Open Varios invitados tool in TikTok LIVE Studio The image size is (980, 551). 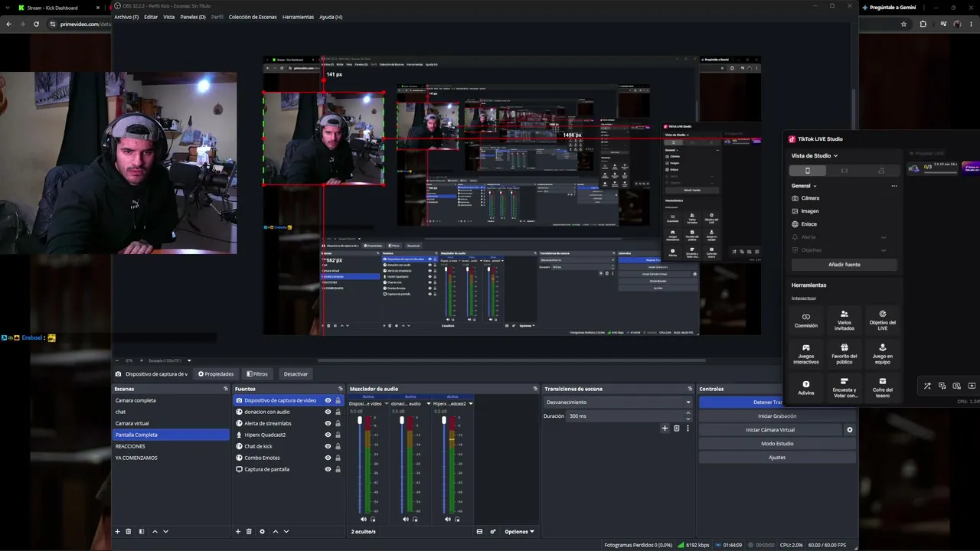click(844, 320)
